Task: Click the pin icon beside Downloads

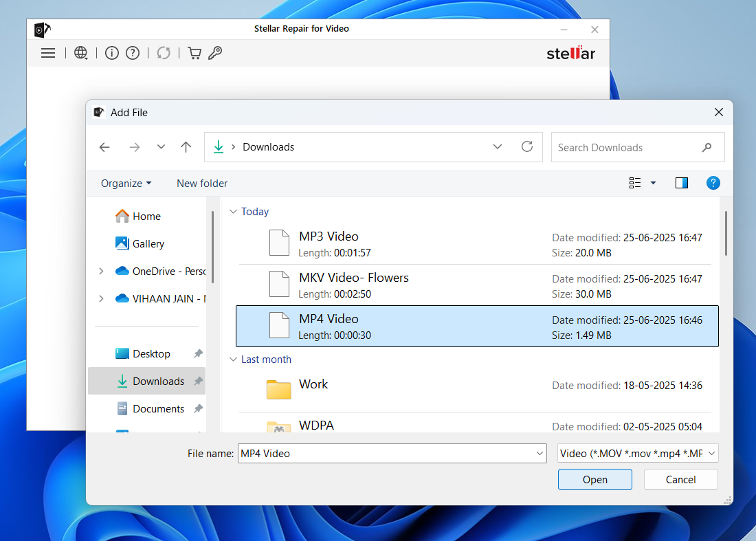Action: (x=198, y=382)
